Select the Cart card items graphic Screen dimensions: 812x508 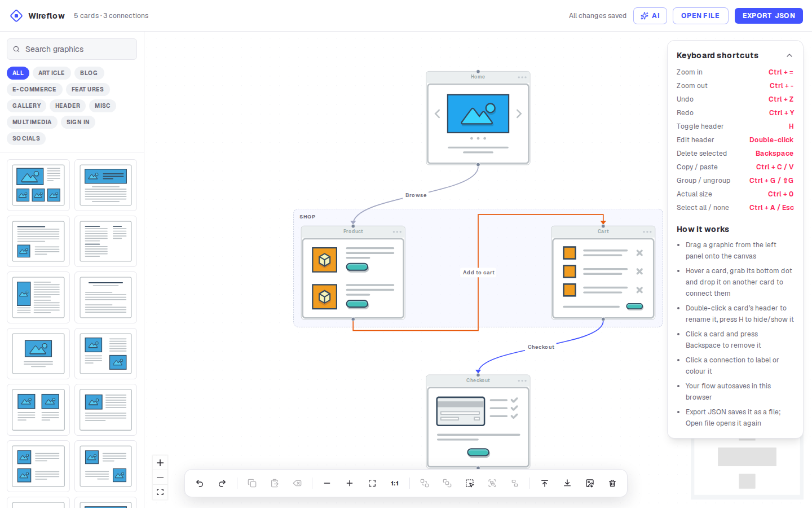[x=603, y=278]
